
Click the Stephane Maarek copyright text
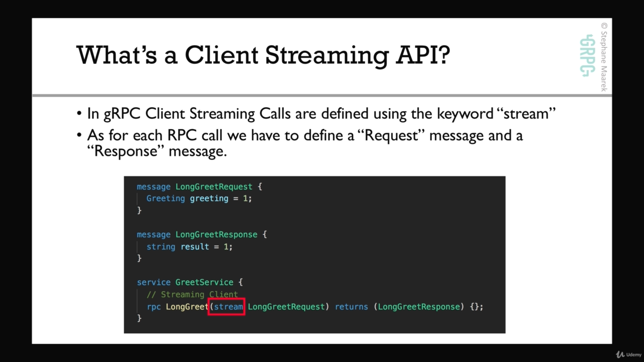coord(604,57)
